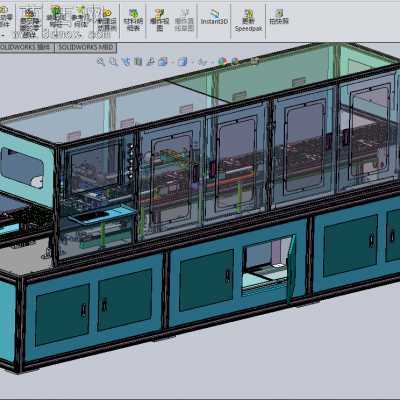This screenshot has height=400, width=400.
Task: Start a New Motion Study
Action: tap(107, 20)
